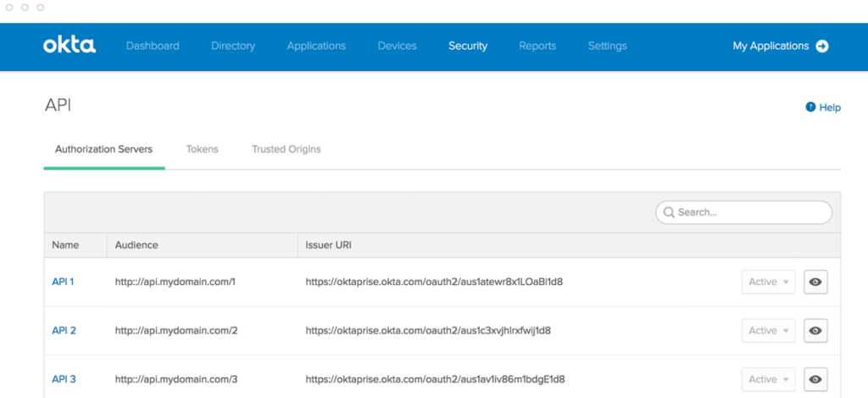Open the Settings menu
This screenshot has height=398, width=868.
pos(607,46)
